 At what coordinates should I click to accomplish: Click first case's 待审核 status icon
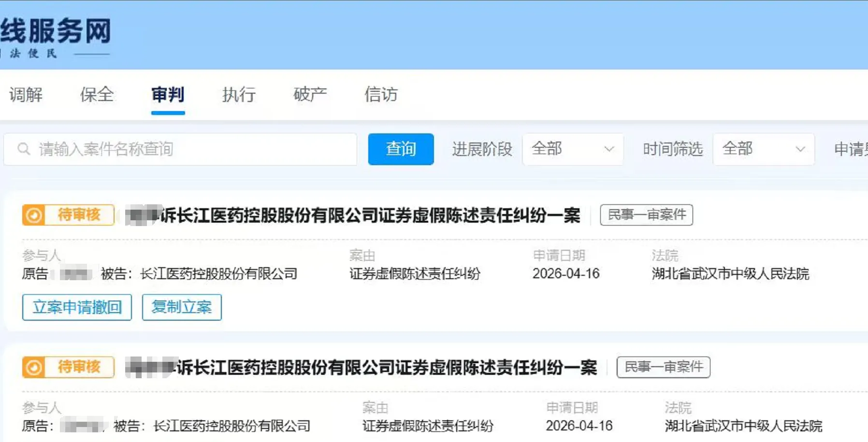click(34, 215)
